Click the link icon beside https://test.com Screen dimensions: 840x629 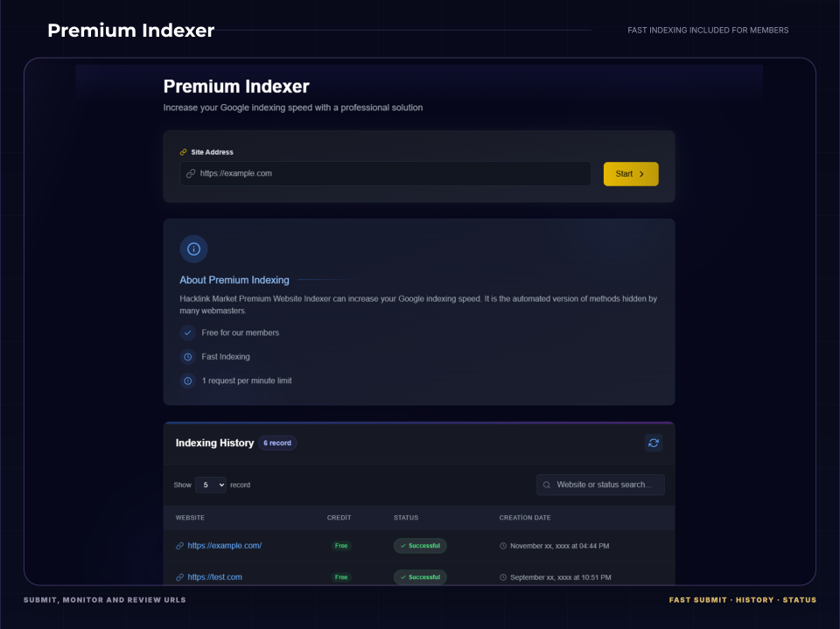[179, 577]
